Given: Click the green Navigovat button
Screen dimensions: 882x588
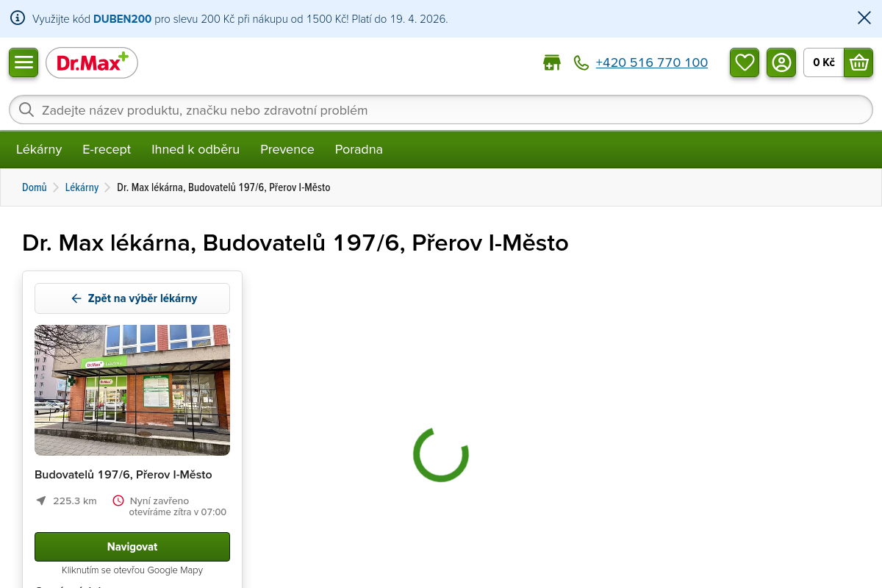Looking at the screenshot, I should coord(132,547).
